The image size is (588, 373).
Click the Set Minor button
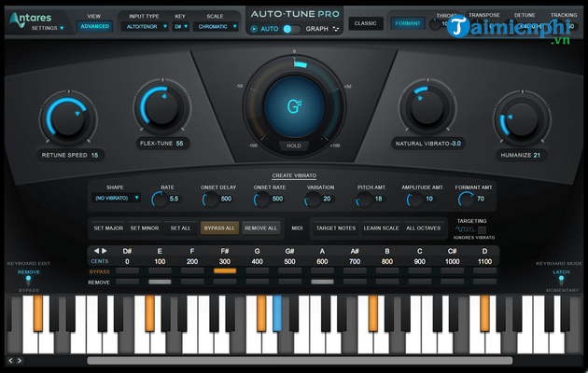tap(145, 228)
